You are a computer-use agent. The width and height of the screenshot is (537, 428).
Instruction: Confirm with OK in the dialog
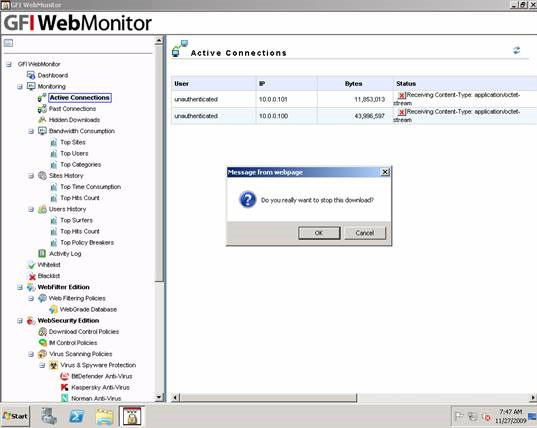[319, 233]
